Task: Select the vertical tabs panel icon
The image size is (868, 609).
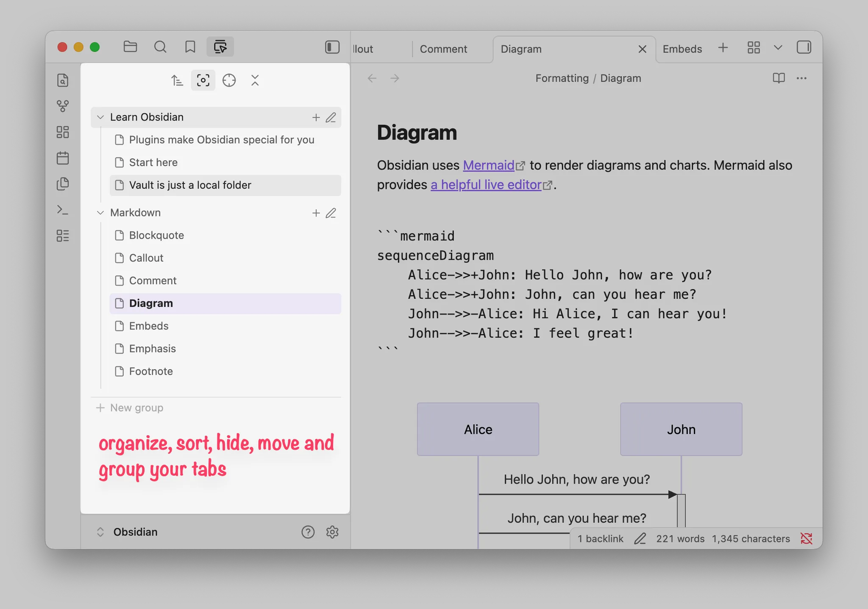Action: (x=220, y=47)
